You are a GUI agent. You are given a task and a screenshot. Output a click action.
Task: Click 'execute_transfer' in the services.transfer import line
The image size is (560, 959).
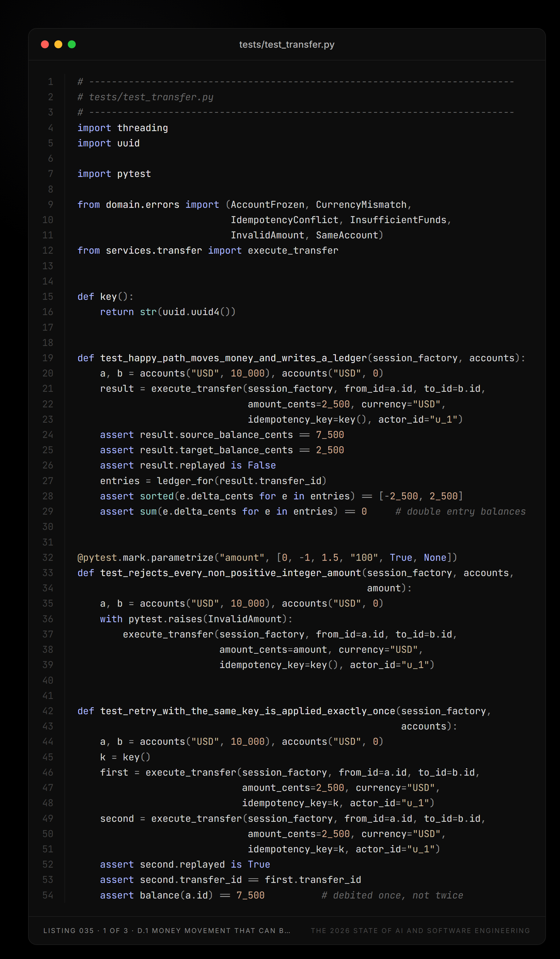pyautogui.click(x=293, y=250)
